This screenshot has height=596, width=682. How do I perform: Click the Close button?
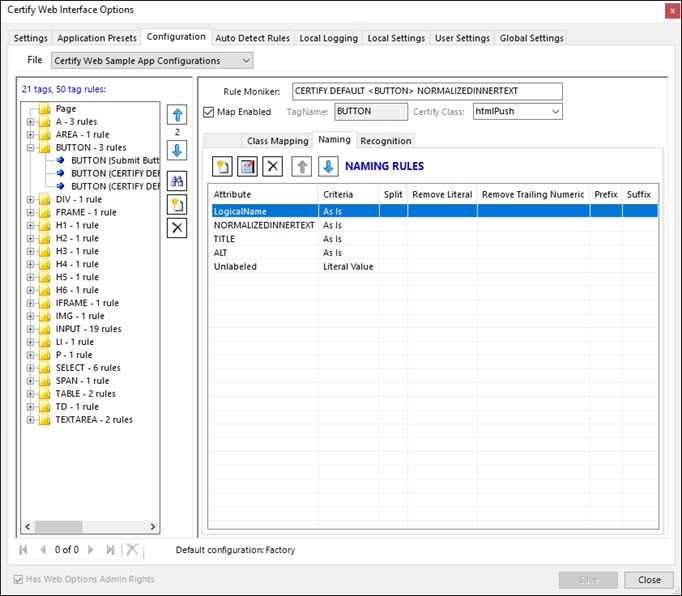(x=649, y=580)
